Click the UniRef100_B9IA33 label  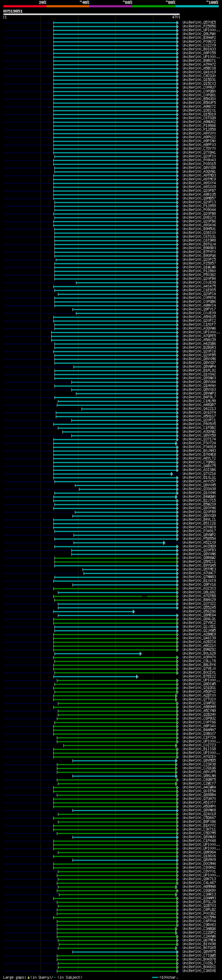199,49
